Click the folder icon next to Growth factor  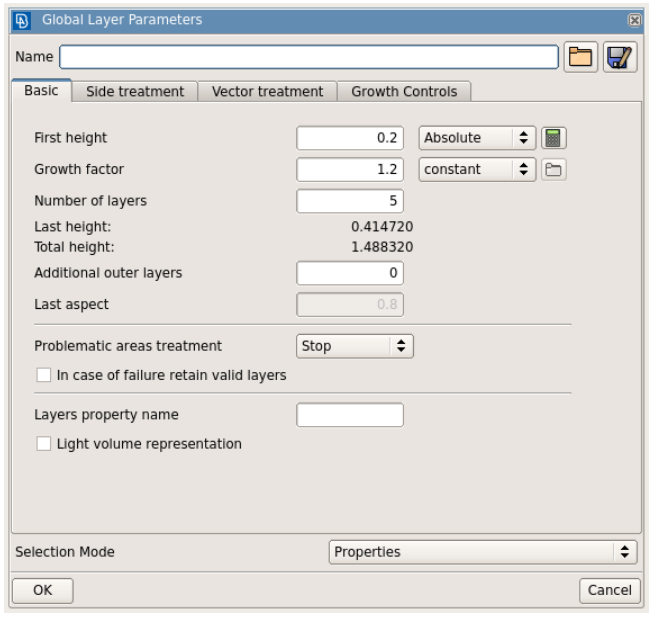point(553,169)
